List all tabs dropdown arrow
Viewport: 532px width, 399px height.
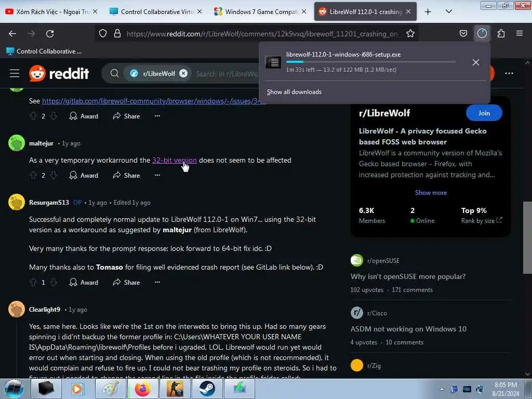pyautogui.click(x=448, y=11)
